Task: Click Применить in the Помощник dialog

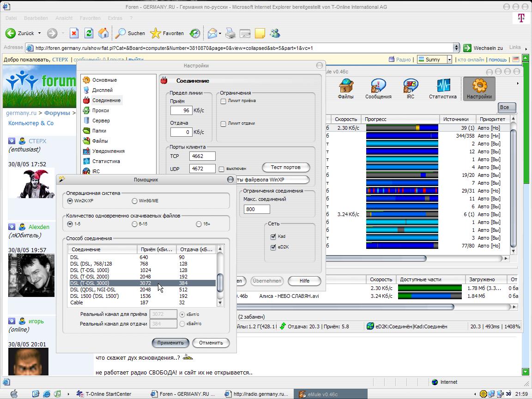Action: coord(170,343)
